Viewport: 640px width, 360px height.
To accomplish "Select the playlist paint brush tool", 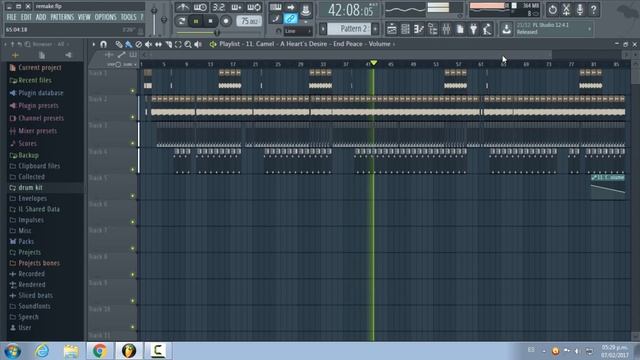I will tap(129, 44).
